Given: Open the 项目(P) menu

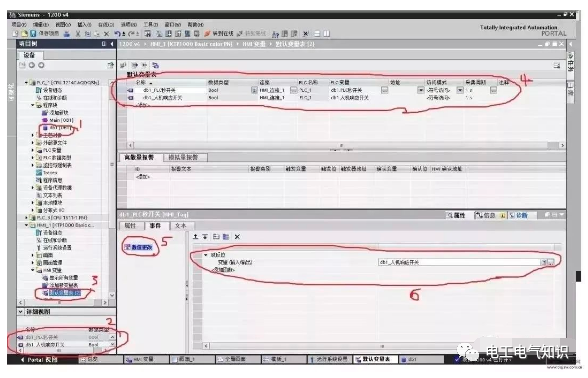Looking at the screenshot, I should pyautogui.click(x=19, y=24).
